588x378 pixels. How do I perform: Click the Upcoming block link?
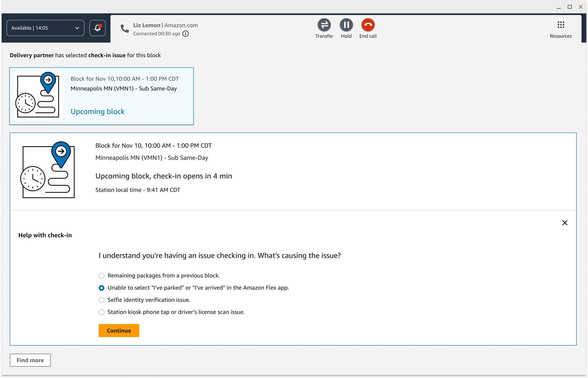[98, 111]
